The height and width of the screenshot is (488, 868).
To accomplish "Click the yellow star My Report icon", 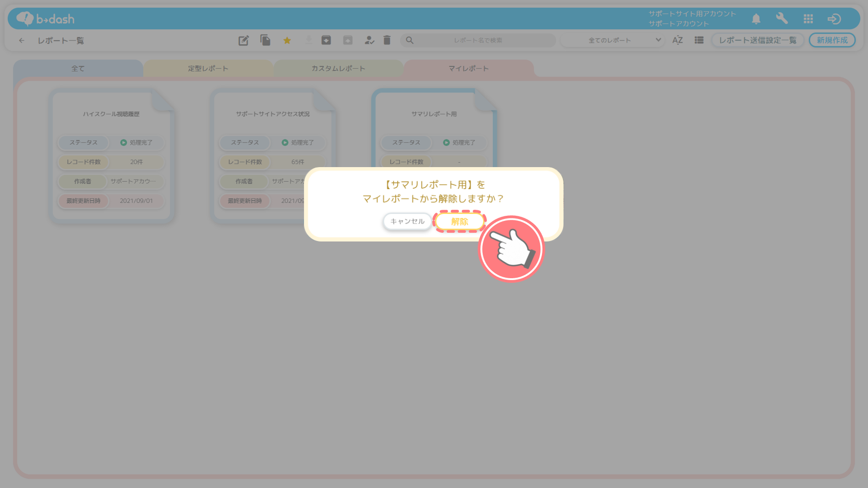I will [287, 40].
